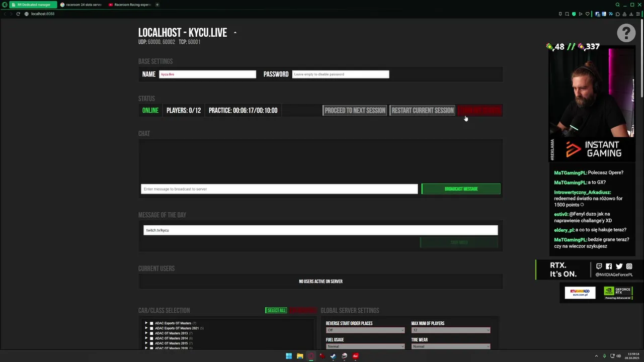
Task: Click the Twitter icon in NVIDIA banner
Action: coord(619,266)
